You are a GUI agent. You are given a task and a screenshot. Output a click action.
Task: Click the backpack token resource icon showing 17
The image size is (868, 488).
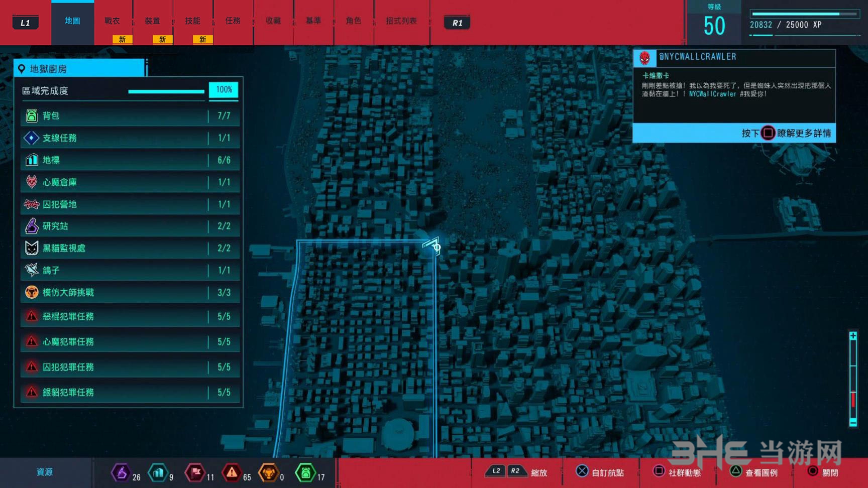click(305, 472)
